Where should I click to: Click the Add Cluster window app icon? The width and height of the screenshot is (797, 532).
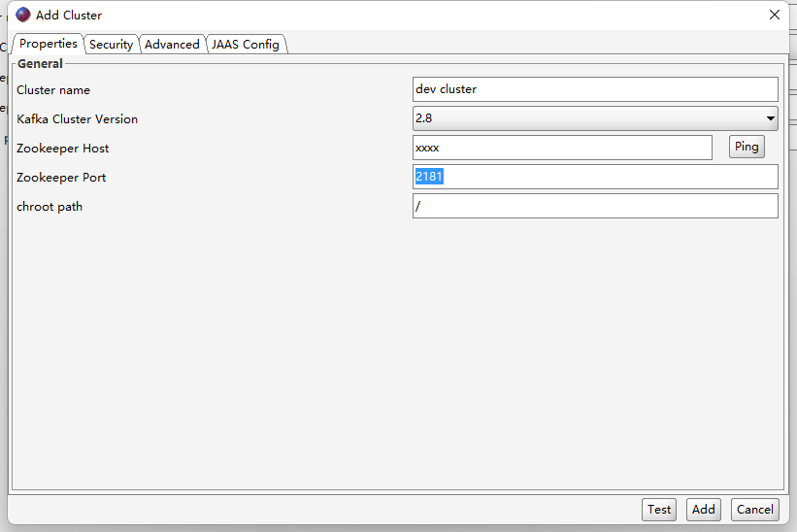[x=23, y=15]
